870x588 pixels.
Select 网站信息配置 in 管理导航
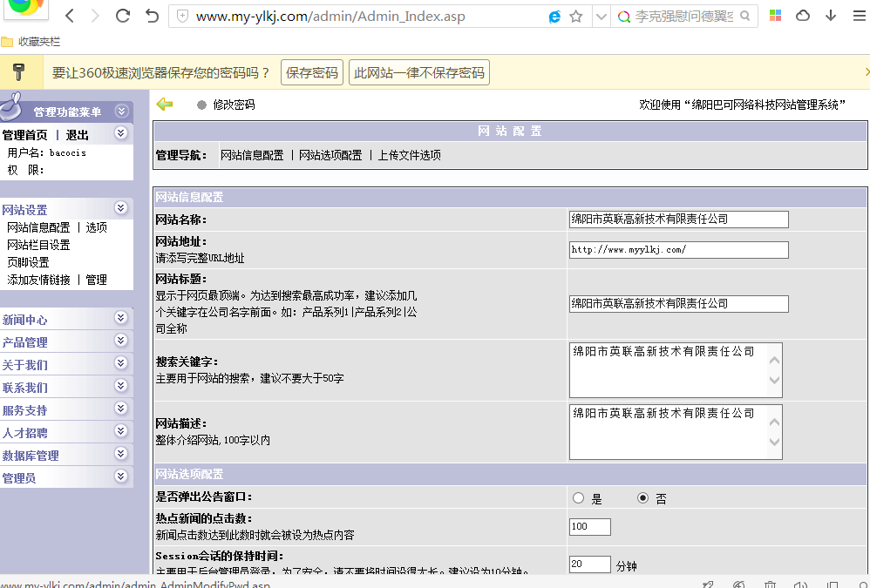pyautogui.click(x=252, y=155)
